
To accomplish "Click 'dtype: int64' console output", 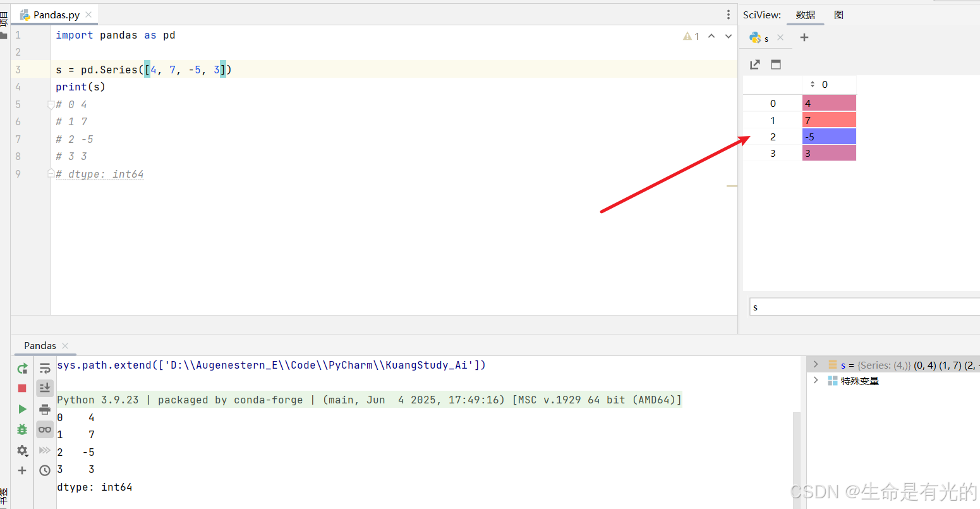I will (x=95, y=487).
